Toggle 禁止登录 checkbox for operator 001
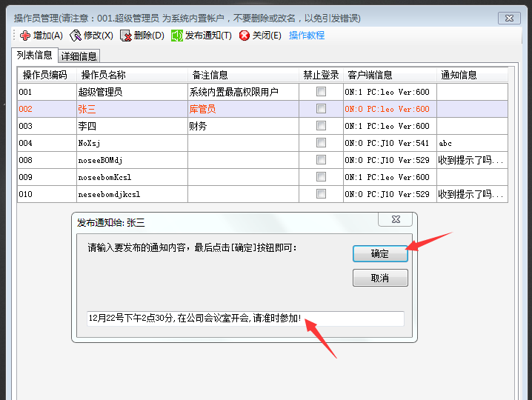Image resolution: width=532 pixels, height=400 pixels. point(321,92)
